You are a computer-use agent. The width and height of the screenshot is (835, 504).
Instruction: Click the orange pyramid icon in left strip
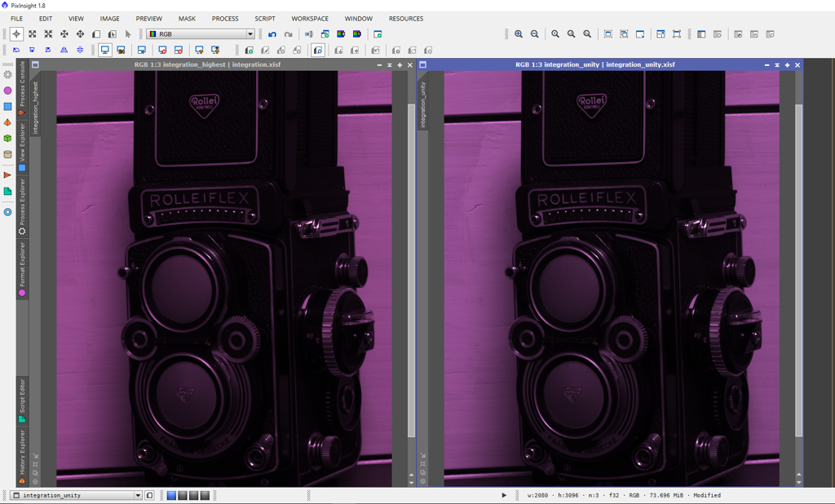click(x=7, y=122)
